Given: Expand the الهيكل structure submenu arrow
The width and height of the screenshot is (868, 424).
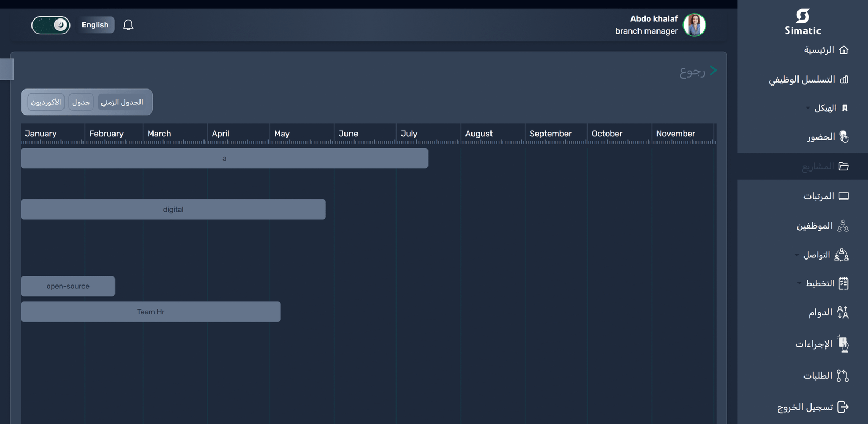Looking at the screenshot, I should (x=808, y=108).
